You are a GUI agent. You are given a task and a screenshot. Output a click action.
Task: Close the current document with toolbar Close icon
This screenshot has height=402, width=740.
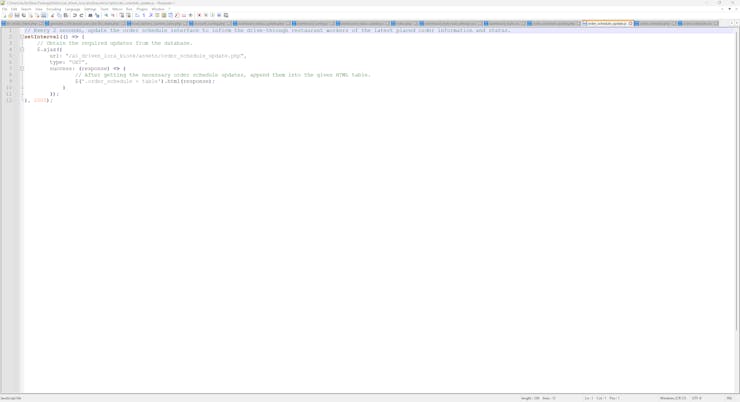click(x=31, y=15)
